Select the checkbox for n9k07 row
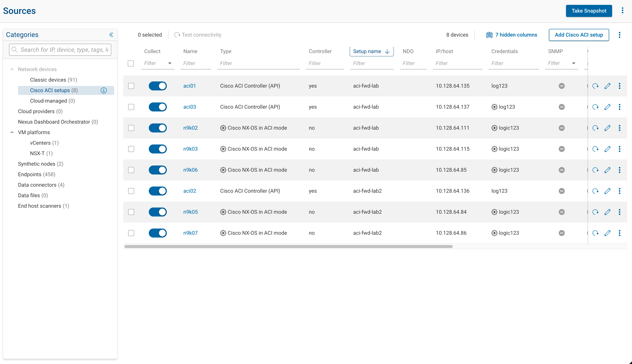 (x=131, y=233)
